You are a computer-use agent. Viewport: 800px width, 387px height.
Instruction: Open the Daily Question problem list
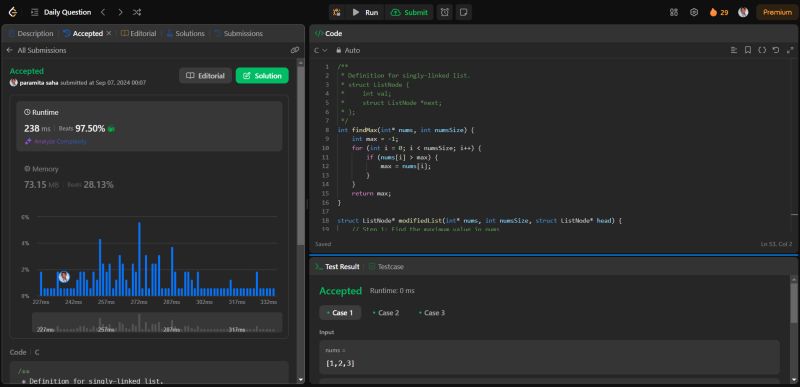click(61, 12)
